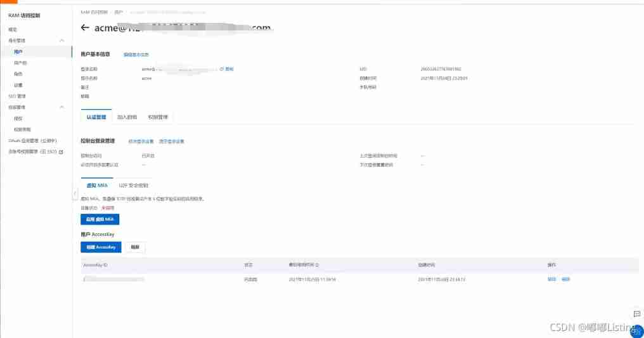Click the AccessKey row status cell
Screen dimensions: 644x338
(x=250, y=279)
